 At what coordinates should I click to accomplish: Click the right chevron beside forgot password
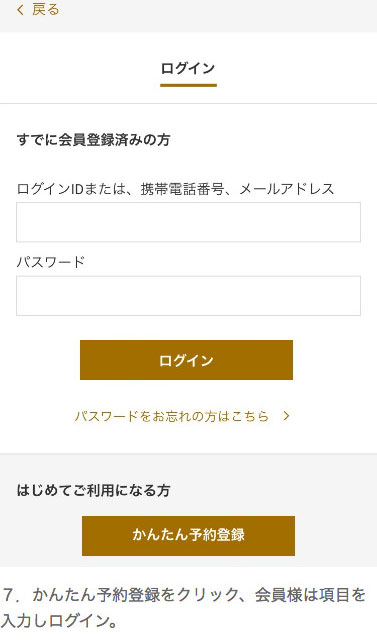(x=286, y=416)
